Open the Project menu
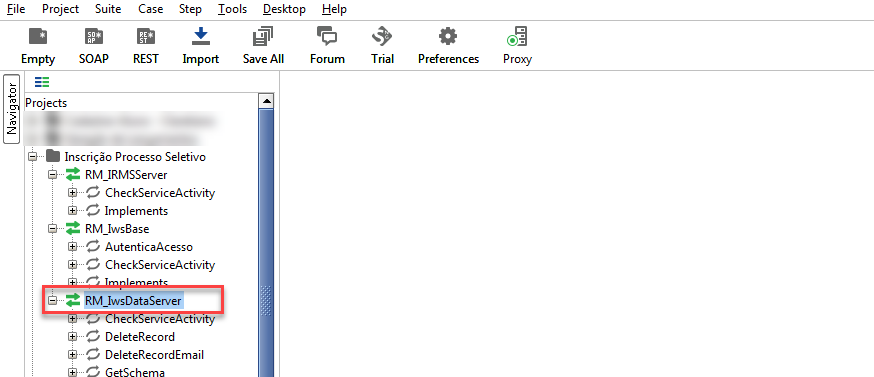Screen dimensions: 874x377 point(61,9)
